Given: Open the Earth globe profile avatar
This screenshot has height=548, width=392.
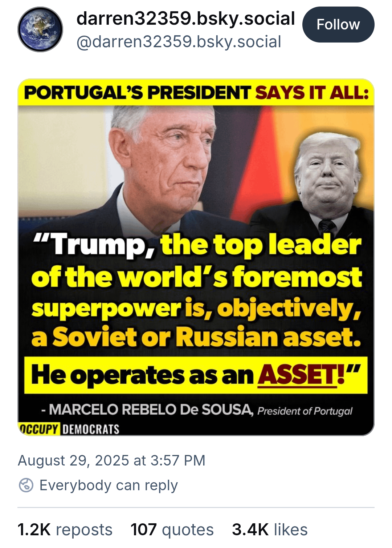Looking at the screenshot, I should tap(40, 29).
